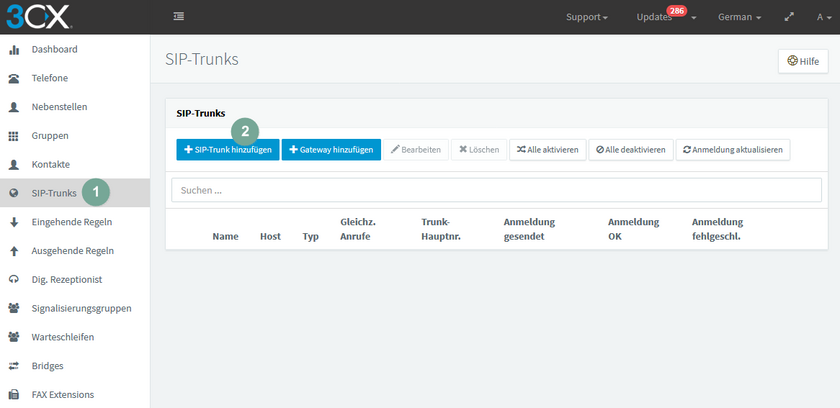Click the Dig. Rezeptionist headset icon

[14, 279]
